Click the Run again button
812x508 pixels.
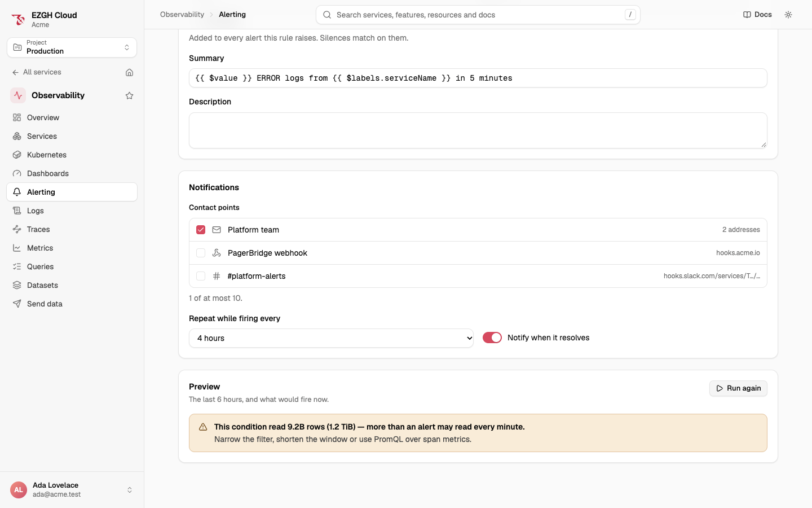(738, 388)
